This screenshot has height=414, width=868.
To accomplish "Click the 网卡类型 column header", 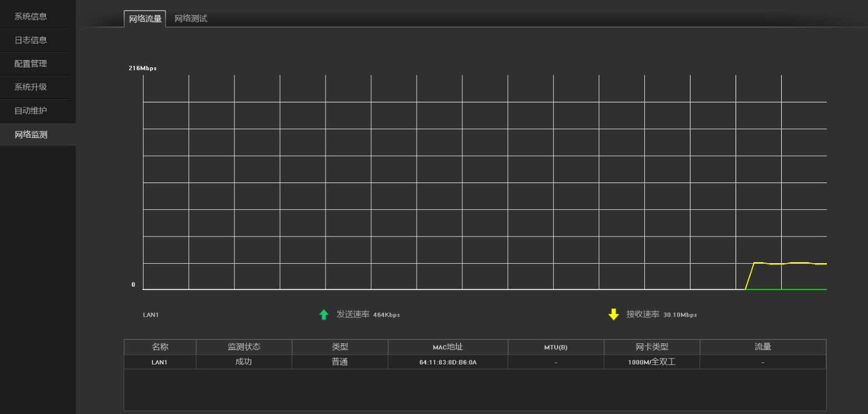I will pos(652,347).
